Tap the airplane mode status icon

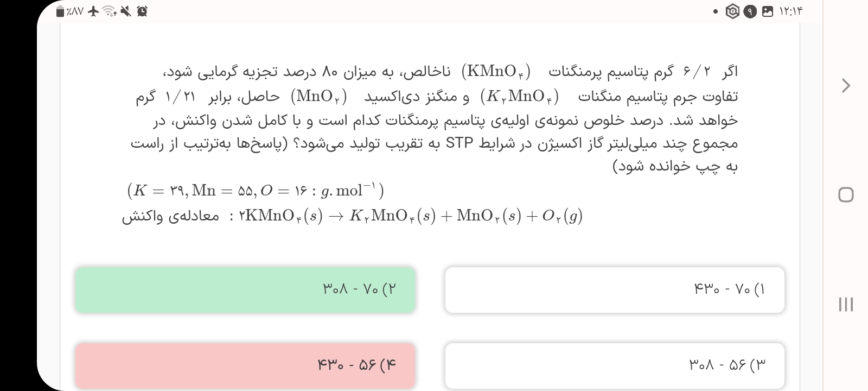pyautogui.click(x=93, y=11)
